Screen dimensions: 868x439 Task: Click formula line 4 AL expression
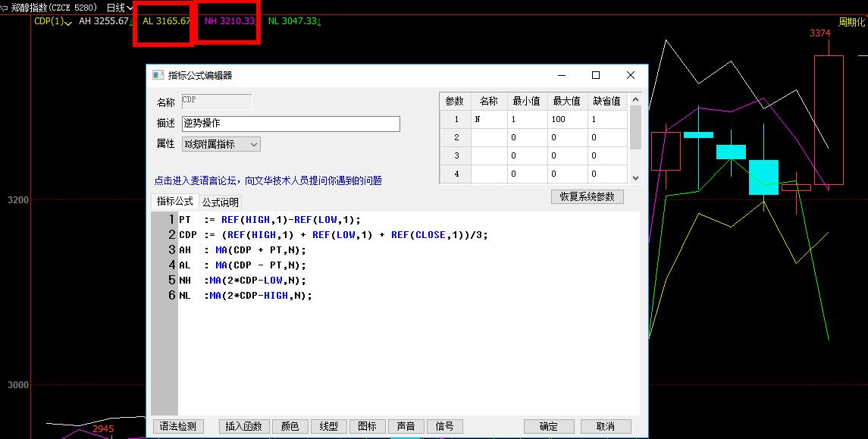(x=243, y=265)
